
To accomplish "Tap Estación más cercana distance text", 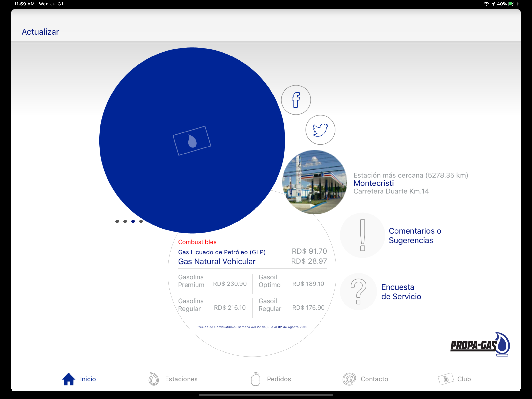I will click(411, 175).
